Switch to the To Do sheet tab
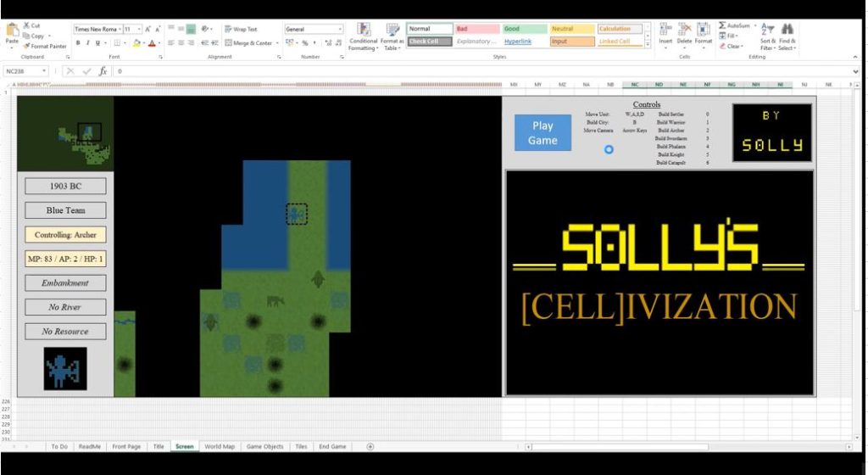 pyautogui.click(x=59, y=446)
